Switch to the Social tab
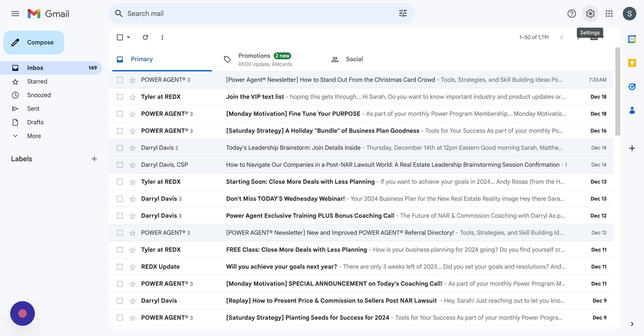Screen dimensions: 644x336 pos(354,59)
